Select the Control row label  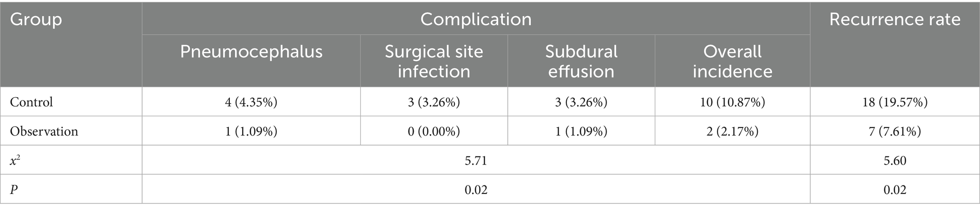[x=31, y=102]
